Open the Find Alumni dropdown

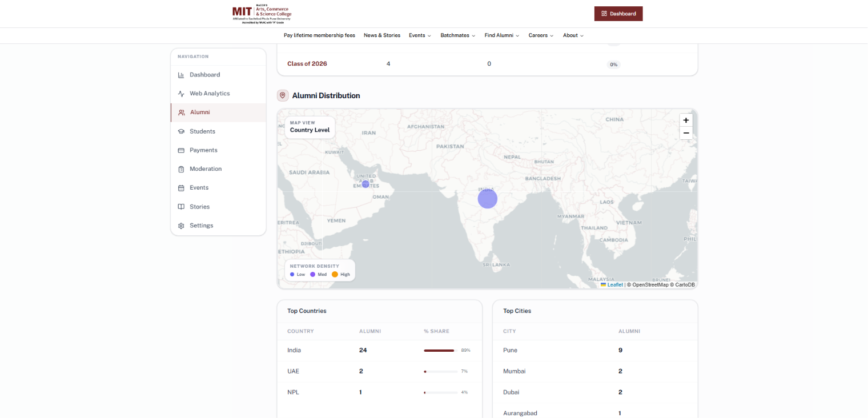502,35
